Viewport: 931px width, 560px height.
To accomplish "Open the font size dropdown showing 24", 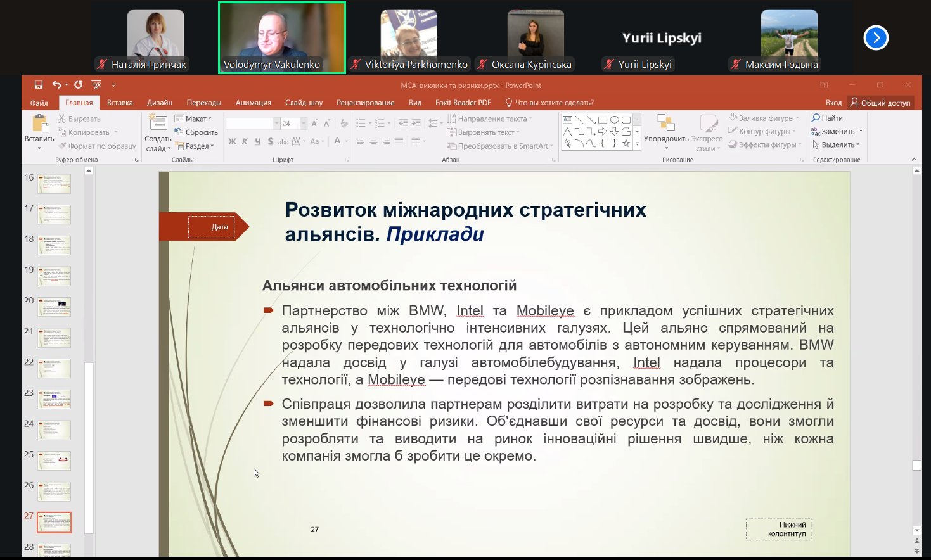I will click(x=304, y=124).
